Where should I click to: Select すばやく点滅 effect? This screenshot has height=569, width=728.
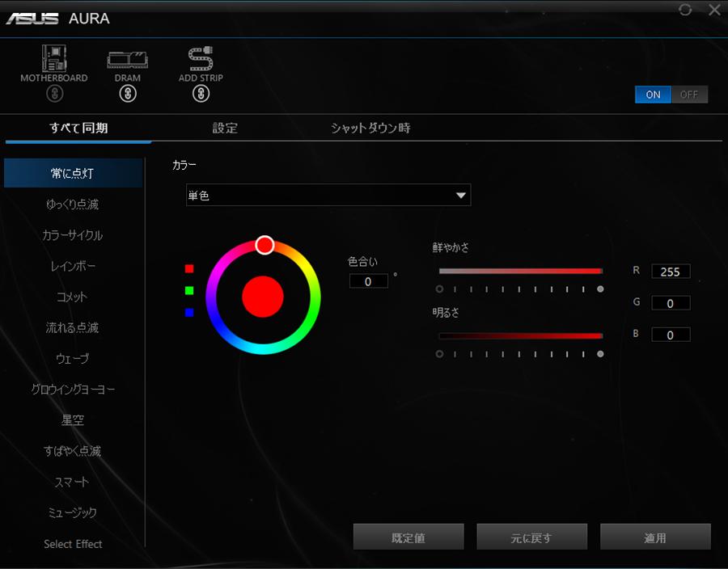tap(73, 451)
